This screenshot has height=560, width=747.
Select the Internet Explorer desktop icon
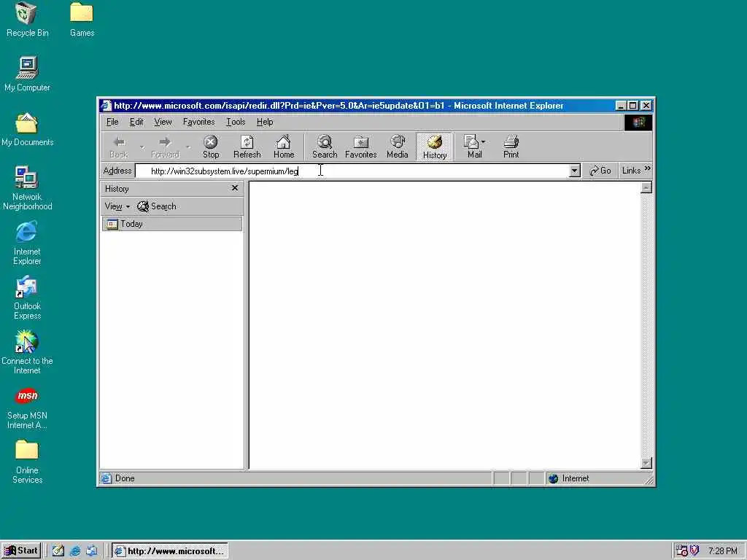[x=27, y=243]
